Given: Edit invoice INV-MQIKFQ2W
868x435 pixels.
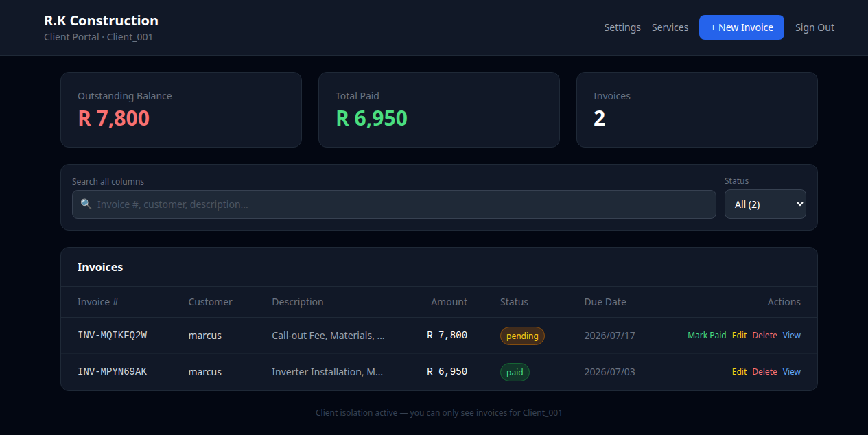Looking at the screenshot, I should coord(739,336).
